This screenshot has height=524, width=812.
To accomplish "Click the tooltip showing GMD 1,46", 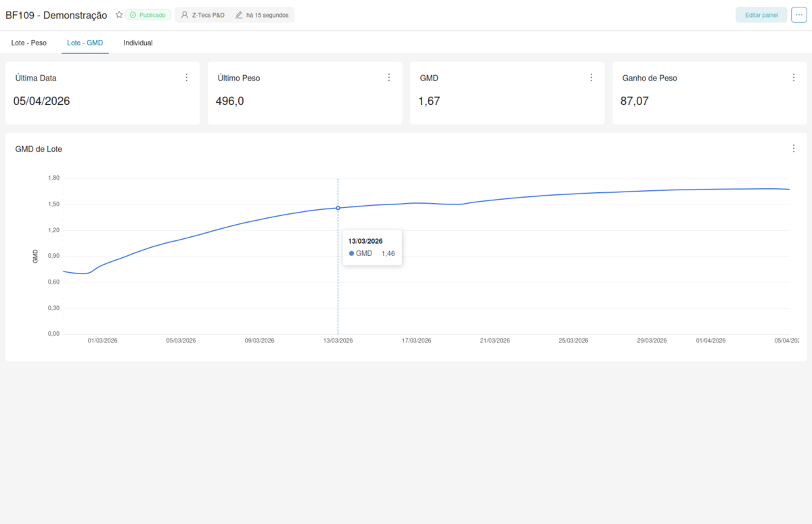I will coord(372,247).
